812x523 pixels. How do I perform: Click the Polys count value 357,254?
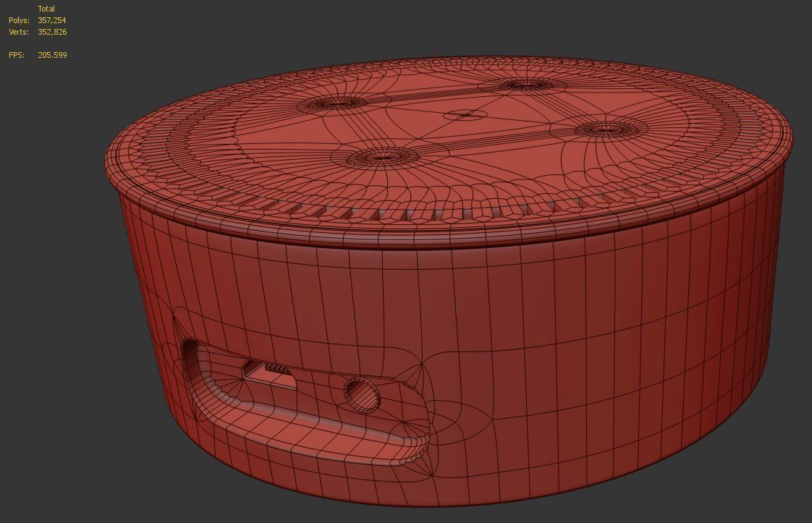point(52,20)
